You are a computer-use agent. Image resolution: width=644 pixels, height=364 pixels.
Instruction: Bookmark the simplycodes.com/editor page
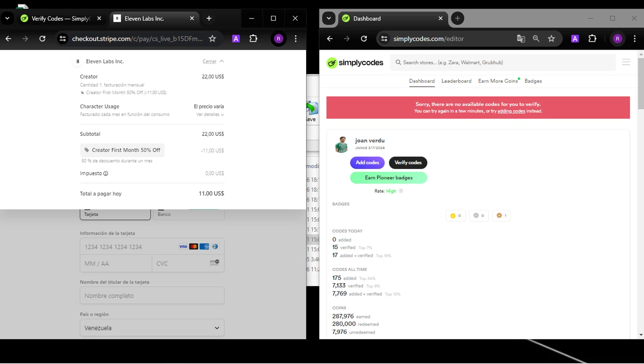(x=551, y=39)
